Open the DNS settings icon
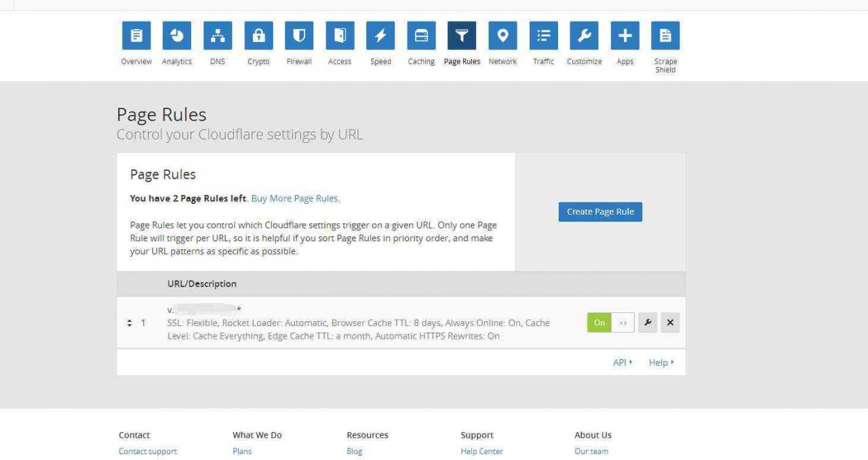This screenshot has width=868, height=460. [218, 36]
